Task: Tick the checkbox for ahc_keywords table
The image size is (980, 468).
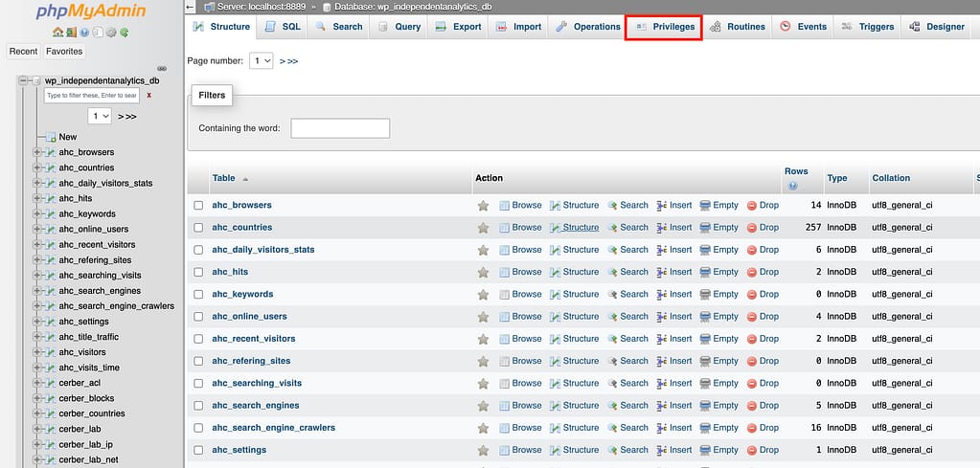Action: point(198,295)
